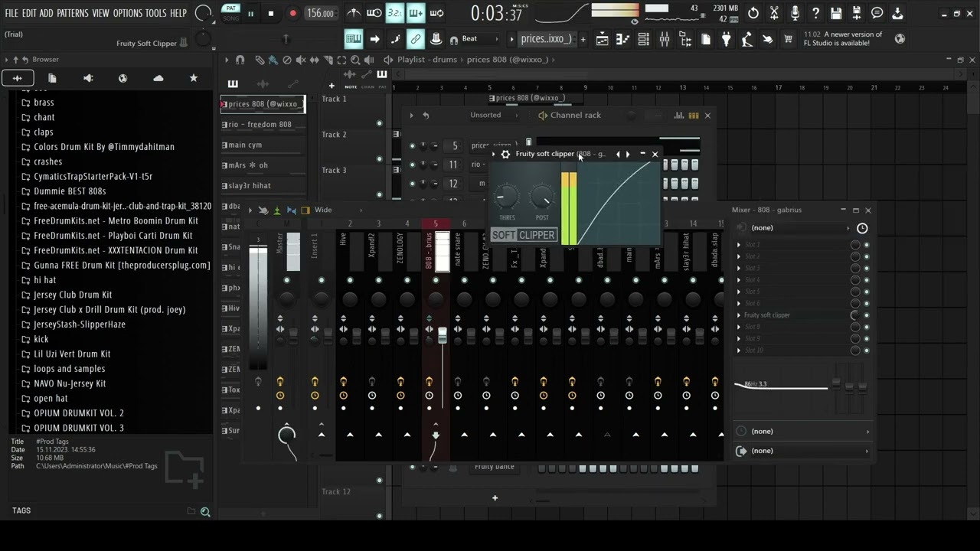Stop playback with the stop button

271,13
